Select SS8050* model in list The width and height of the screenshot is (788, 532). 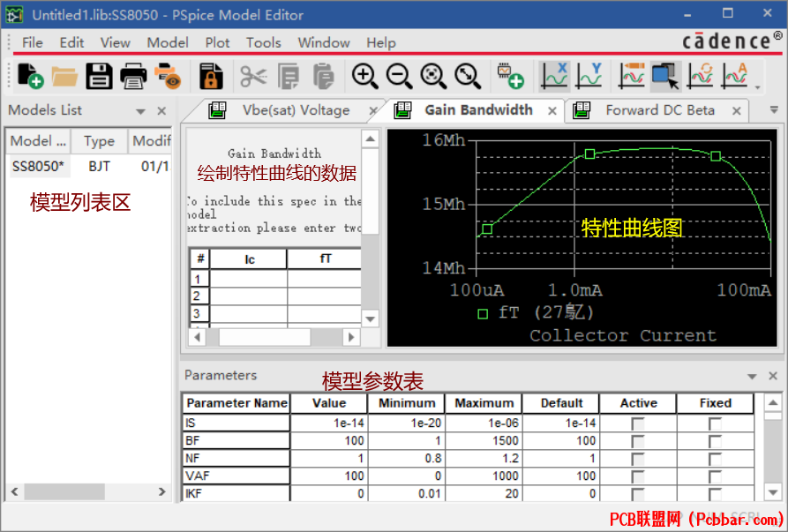[38, 166]
